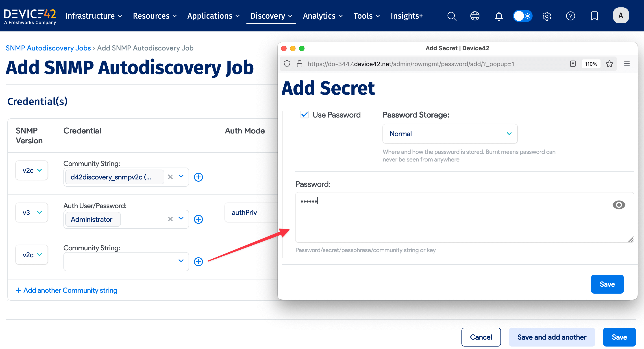The height and width of the screenshot is (349, 644).
Task: Open notifications bell icon
Action: click(x=498, y=16)
